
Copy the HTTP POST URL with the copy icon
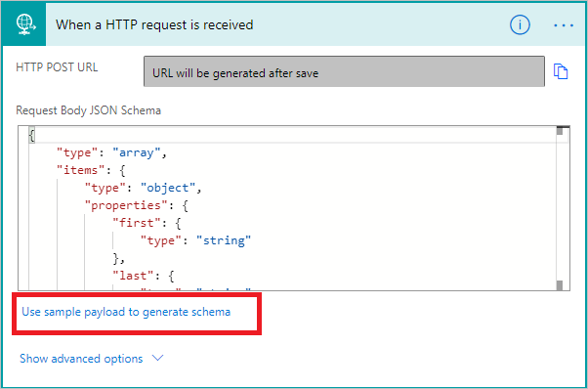click(561, 71)
